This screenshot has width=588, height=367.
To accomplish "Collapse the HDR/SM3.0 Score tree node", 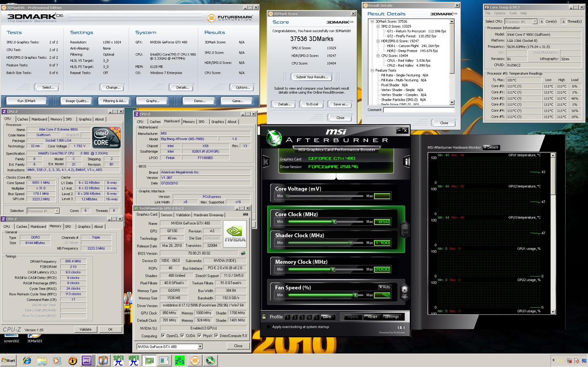I will [378, 41].
